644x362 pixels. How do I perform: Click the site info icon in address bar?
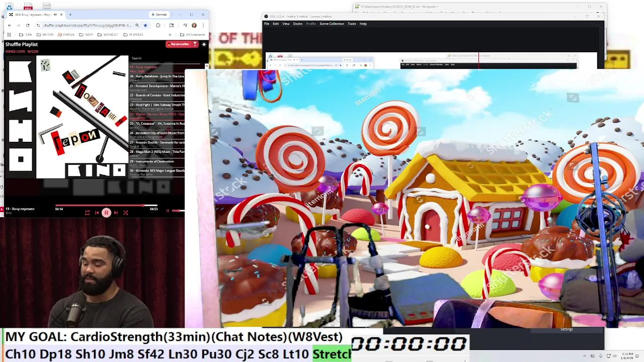pyautogui.click(x=39, y=25)
